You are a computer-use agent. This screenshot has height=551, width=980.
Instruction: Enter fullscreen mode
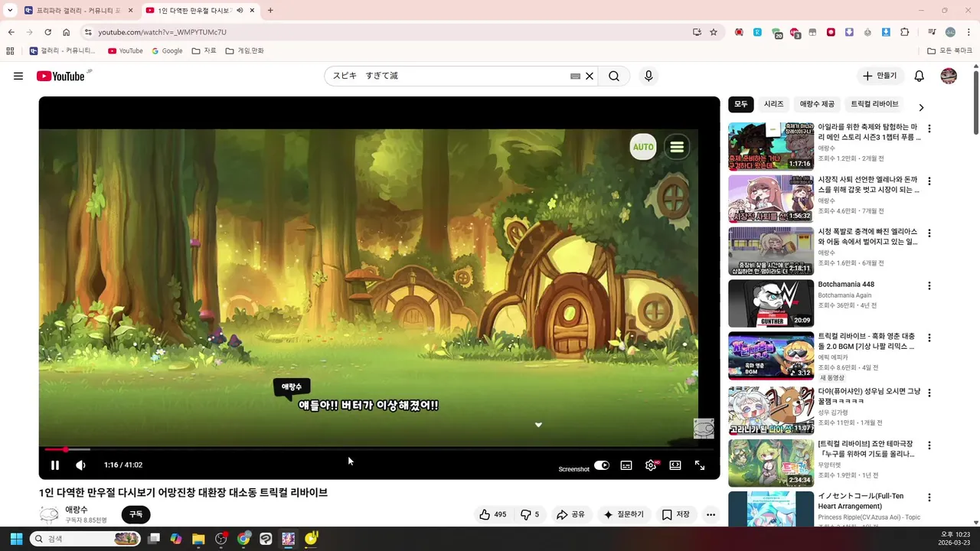pyautogui.click(x=700, y=465)
